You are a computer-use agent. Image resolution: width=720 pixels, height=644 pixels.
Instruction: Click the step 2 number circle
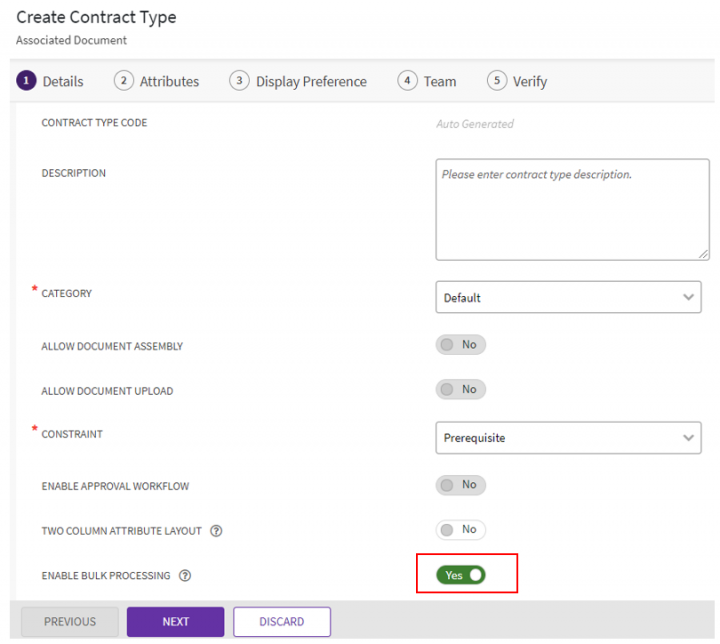coord(124,81)
